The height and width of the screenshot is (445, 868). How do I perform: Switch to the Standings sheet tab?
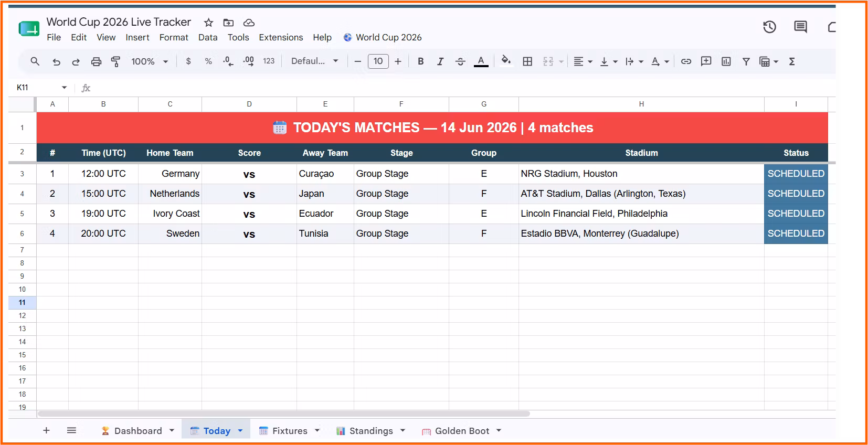point(371,431)
